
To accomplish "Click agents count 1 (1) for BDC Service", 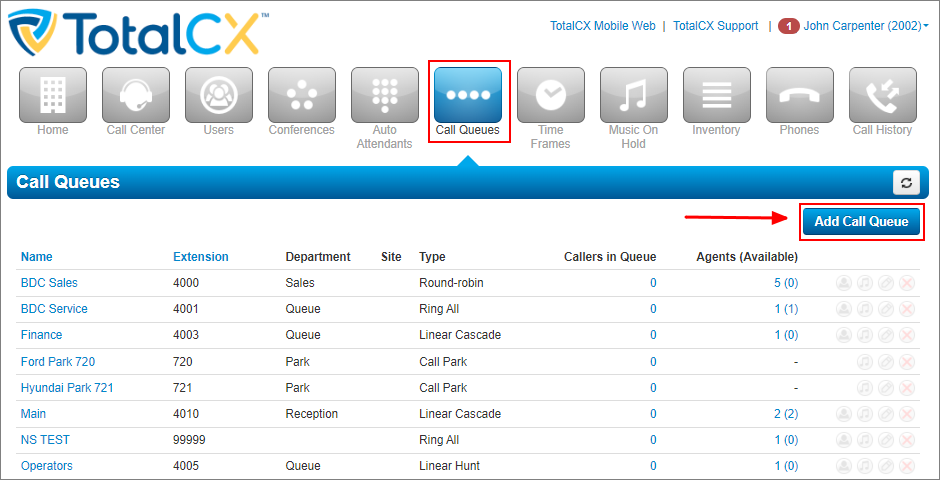I will (x=786, y=309).
